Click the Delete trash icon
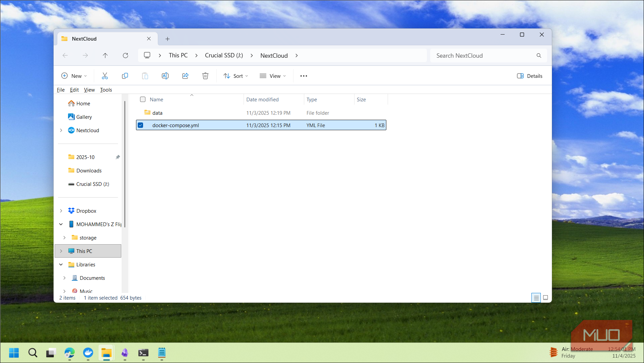 click(205, 76)
